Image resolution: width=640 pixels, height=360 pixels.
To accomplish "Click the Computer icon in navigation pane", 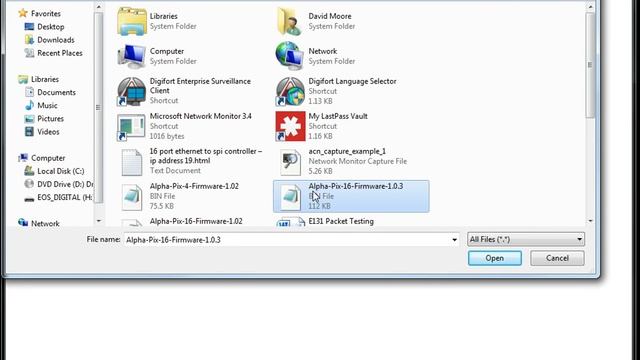I will click(x=23, y=158).
